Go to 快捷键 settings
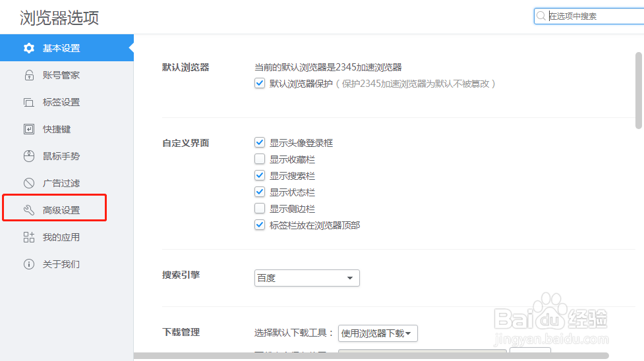The width and height of the screenshot is (644, 361). tap(67, 129)
